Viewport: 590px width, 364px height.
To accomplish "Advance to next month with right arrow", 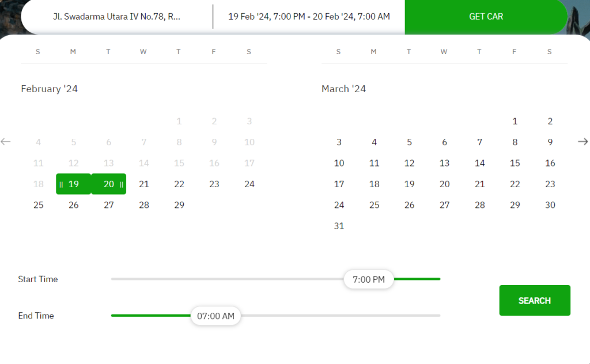I will coord(583,142).
